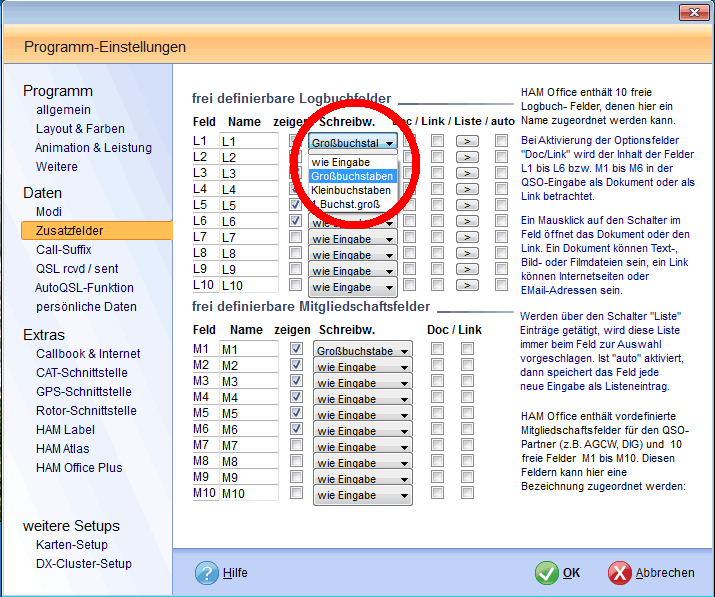The width and height of the screenshot is (715, 597).
Task: Enable the Link checkbox for M1
Action: tap(467, 349)
